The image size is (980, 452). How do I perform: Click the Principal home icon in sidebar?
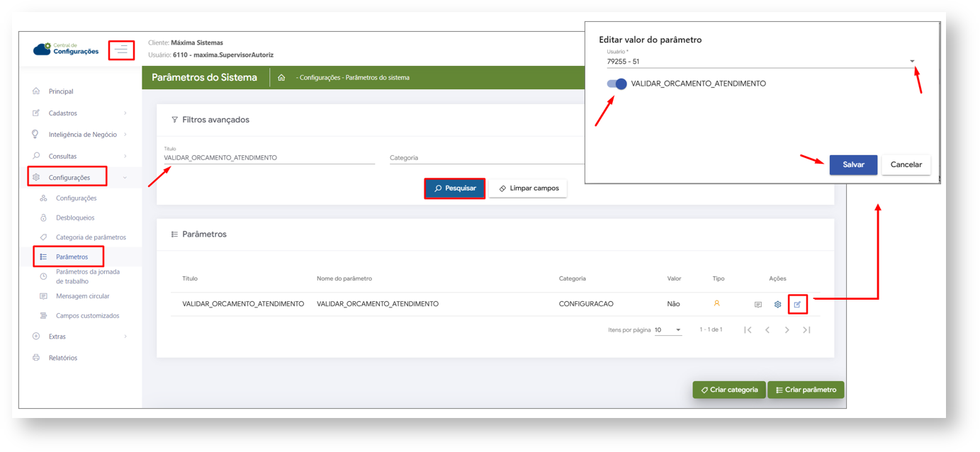point(36,91)
